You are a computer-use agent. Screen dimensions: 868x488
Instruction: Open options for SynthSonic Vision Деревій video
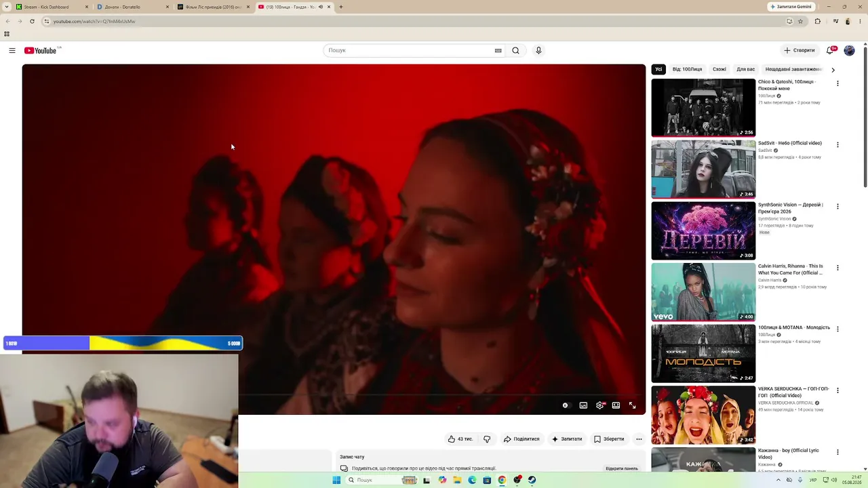tap(837, 206)
